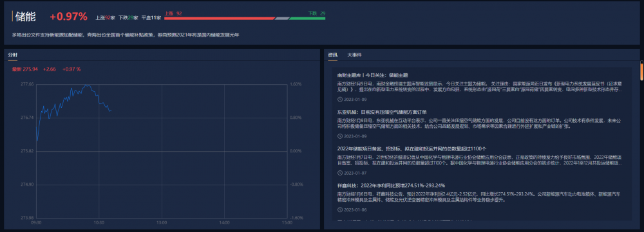The image size is (644, 232).
Task: Click clock icon under 东亚机械 news item
Action: pyautogui.click(x=339, y=136)
